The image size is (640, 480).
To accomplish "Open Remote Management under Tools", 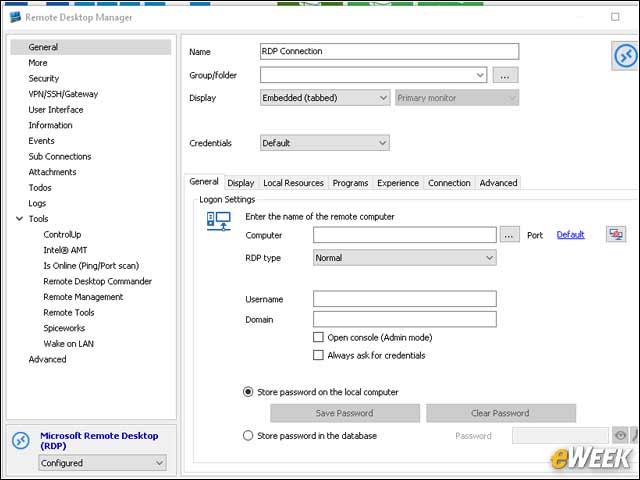I will pyautogui.click(x=83, y=297).
